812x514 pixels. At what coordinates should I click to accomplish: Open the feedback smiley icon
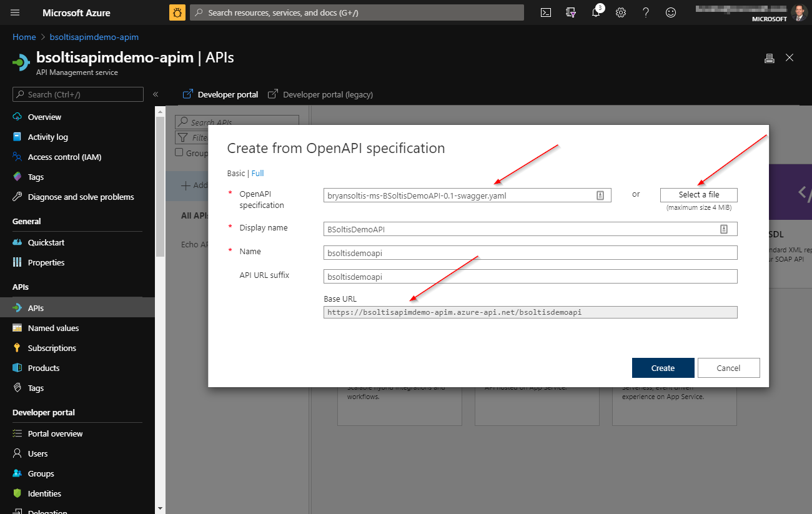click(671, 12)
